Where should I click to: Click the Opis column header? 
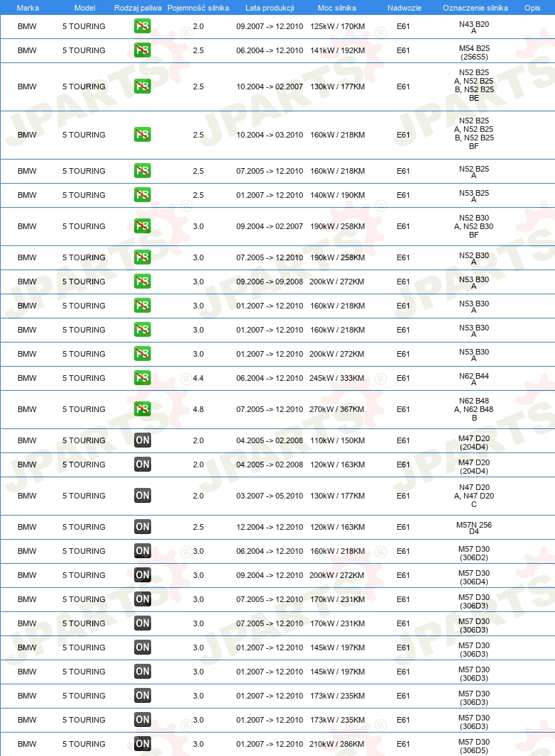tap(532, 8)
